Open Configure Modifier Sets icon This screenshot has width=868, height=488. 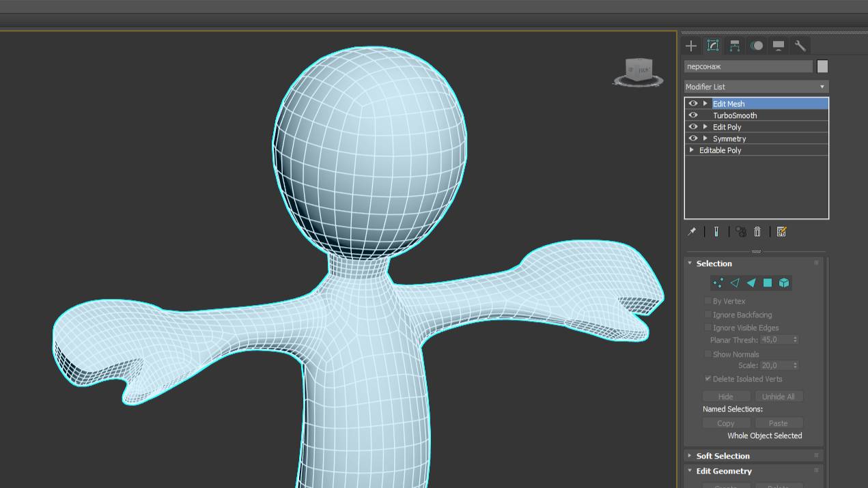[782, 231]
